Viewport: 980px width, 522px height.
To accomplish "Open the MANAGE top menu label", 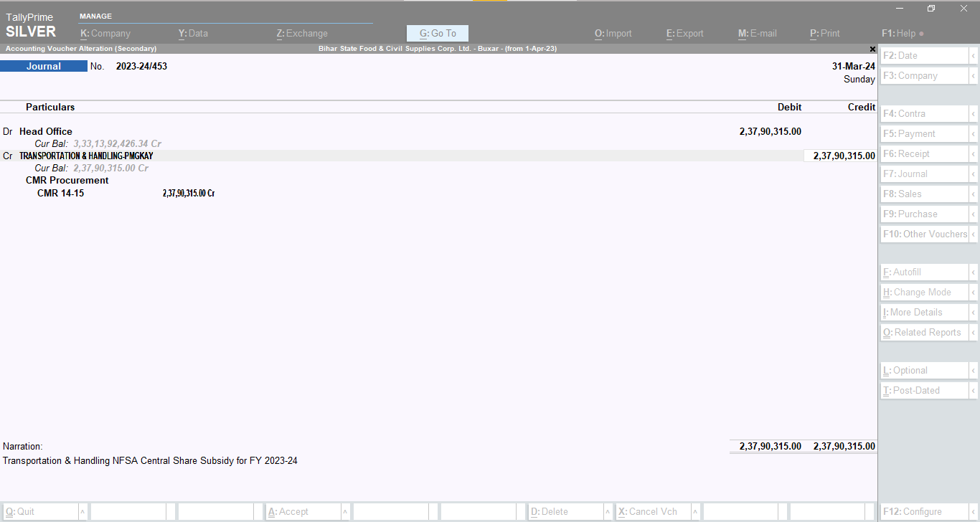I will tap(95, 16).
